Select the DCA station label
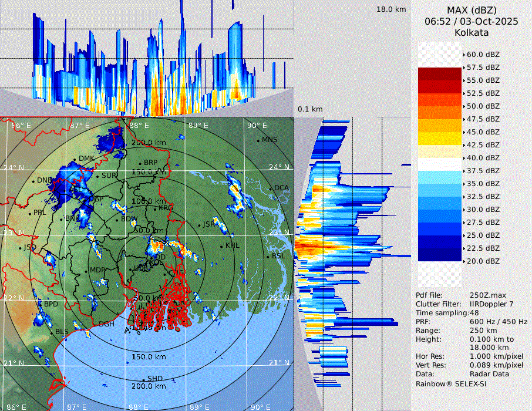The width and height of the screenshot is (532, 411). pyautogui.click(x=282, y=188)
